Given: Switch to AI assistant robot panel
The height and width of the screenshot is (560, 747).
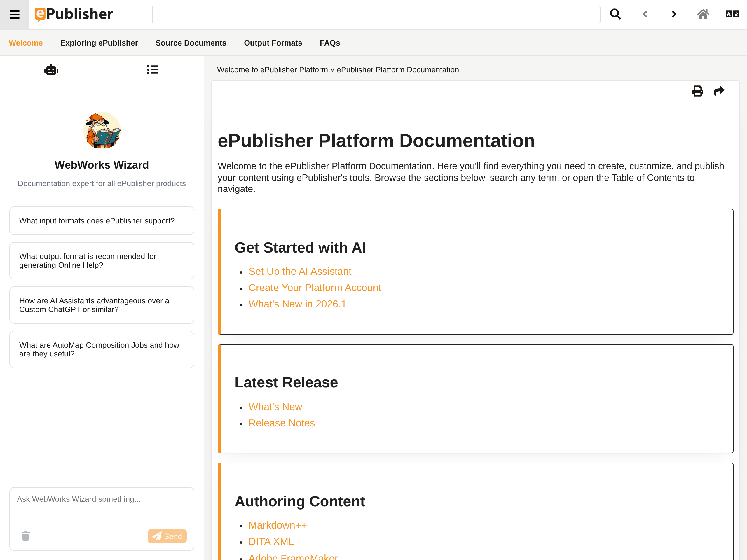Looking at the screenshot, I should click(51, 69).
